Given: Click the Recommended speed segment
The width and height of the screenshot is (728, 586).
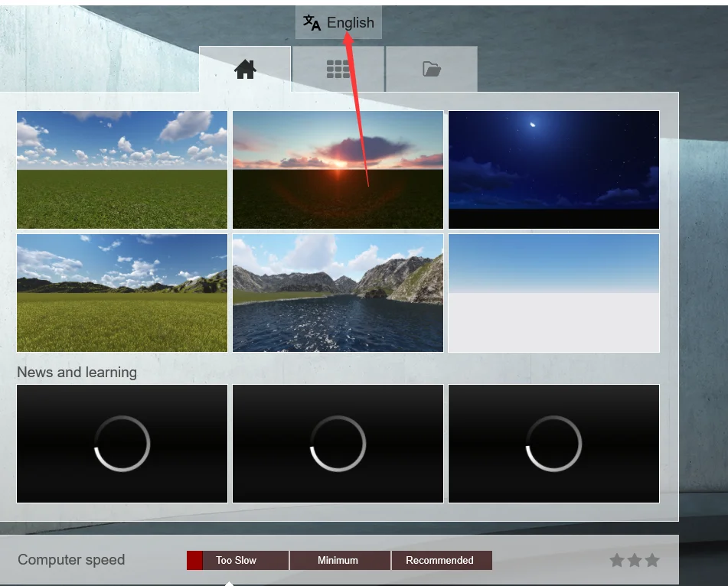Looking at the screenshot, I should tap(442, 561).
